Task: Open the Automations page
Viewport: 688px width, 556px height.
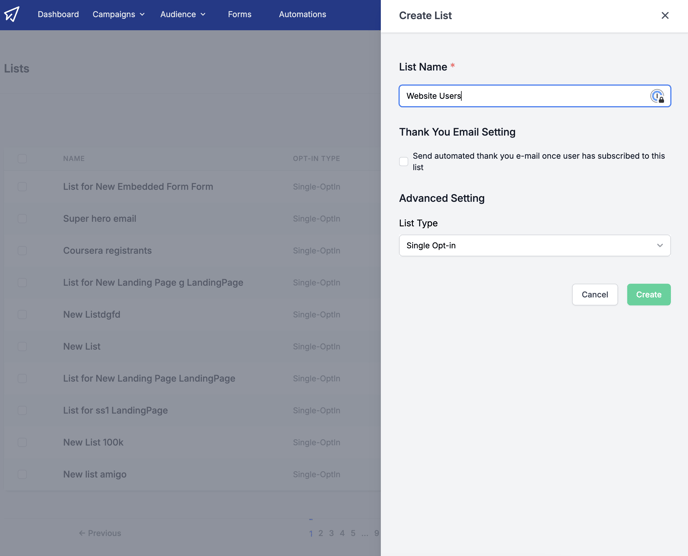Action: [x=302, y=14]
